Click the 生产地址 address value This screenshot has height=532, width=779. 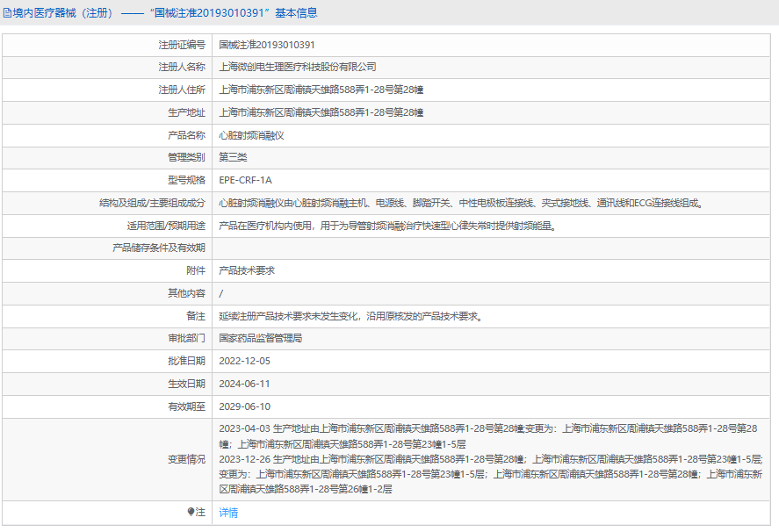[321, 112]
